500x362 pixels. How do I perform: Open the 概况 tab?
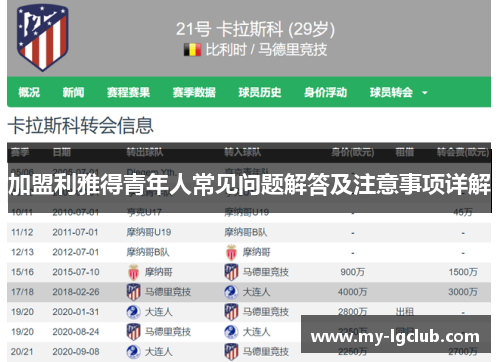pos(29,92)
